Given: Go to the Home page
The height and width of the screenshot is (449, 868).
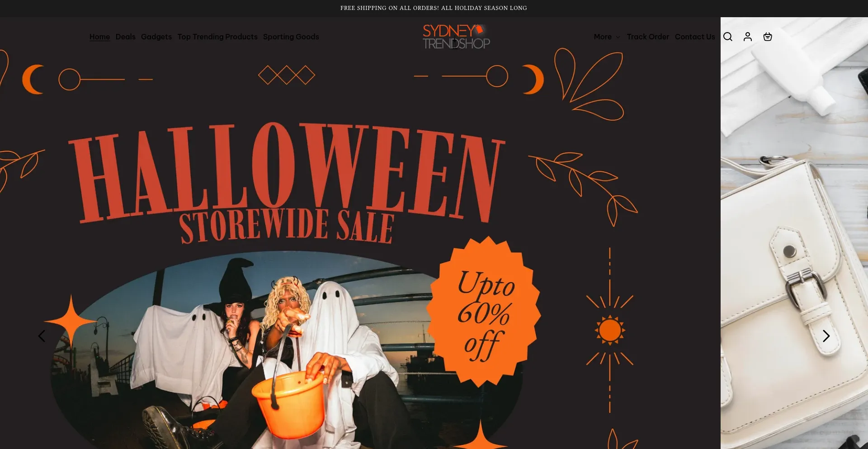Looking at the screenshot, I should pyautogui.click(x=99, y=37).
